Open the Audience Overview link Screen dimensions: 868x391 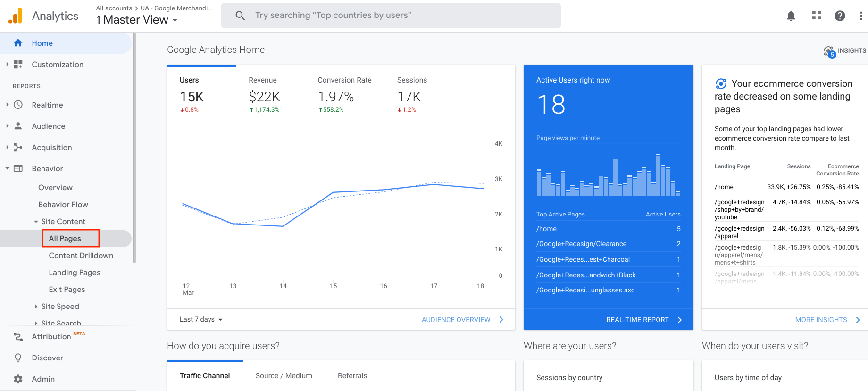[x=456, y=320]
